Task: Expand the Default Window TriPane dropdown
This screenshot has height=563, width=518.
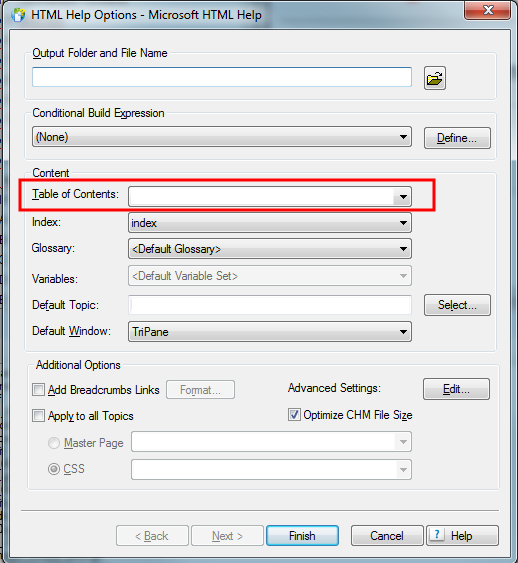Action: [x=270, y=331]
